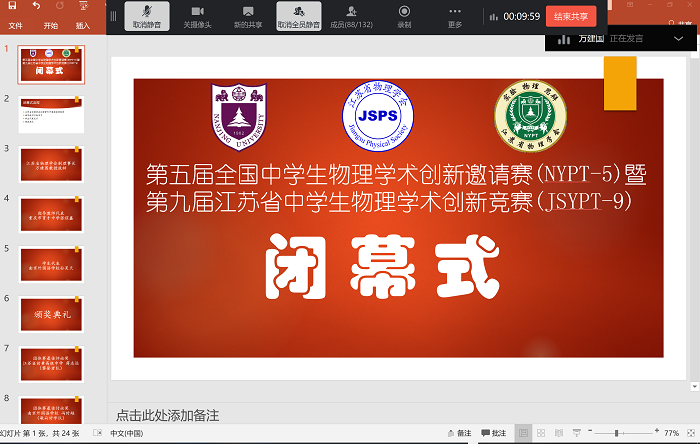Unmute microphone via 取消静音
This screenshot has width=700, height=444.
click(x=147, y=16)
